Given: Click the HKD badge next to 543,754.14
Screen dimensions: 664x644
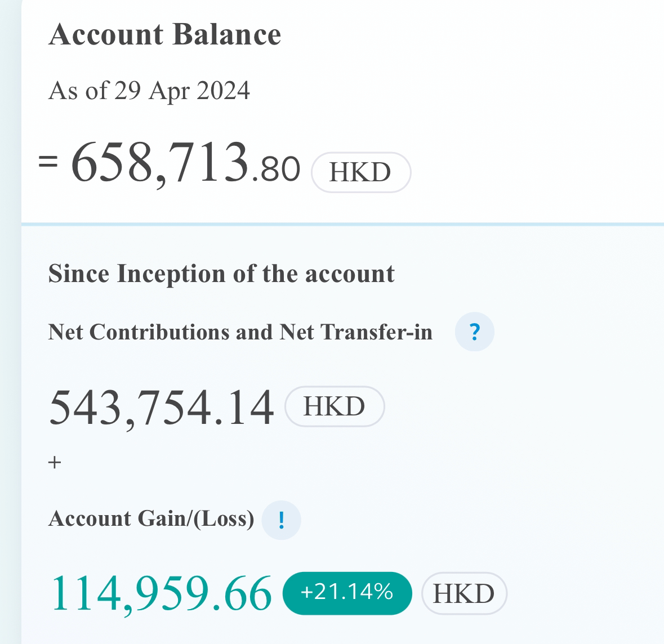Looking at the screenshot, I should [x=335, y=406].
